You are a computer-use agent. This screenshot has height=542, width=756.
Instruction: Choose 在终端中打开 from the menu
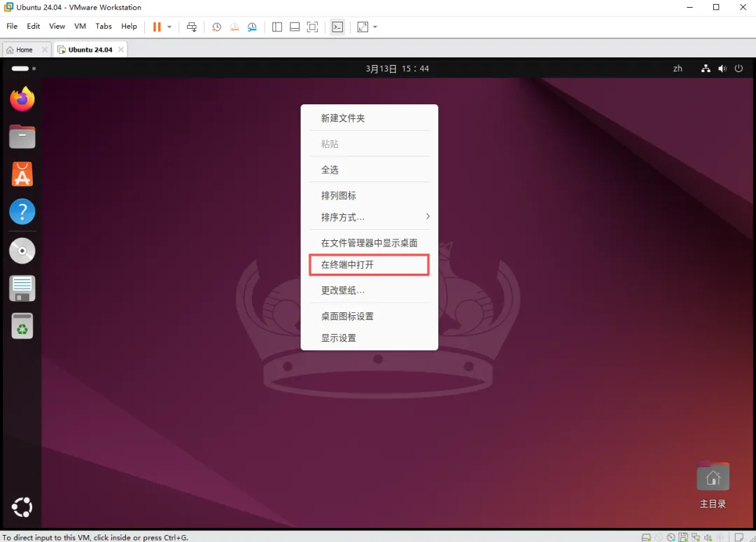(370, 265)
